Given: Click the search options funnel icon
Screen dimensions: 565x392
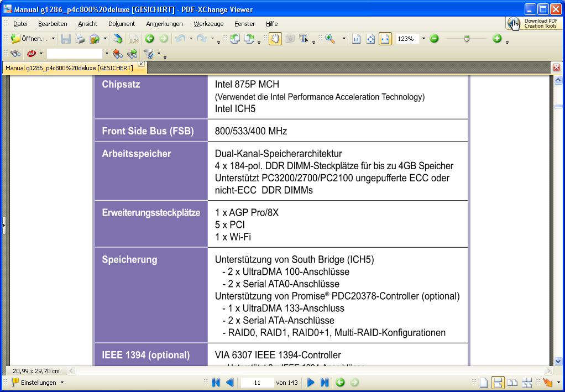Looking at the screenshot, I should point(149,54).
